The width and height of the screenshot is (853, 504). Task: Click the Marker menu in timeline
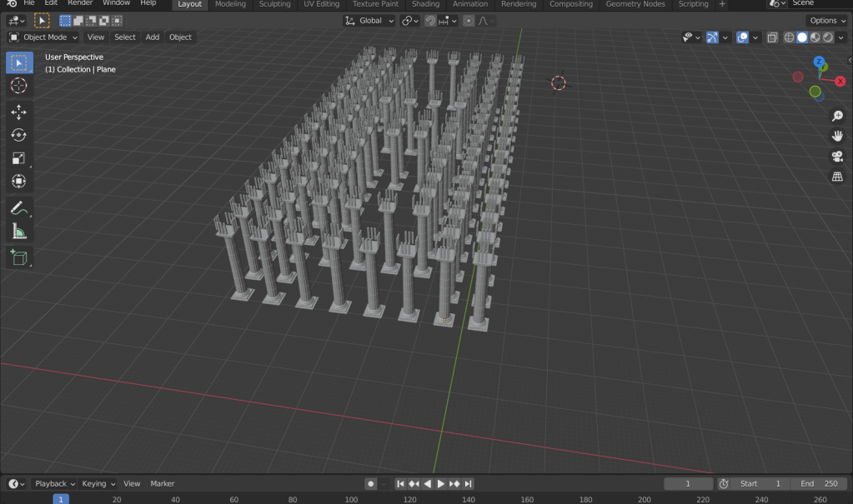(x=163, y=484)
